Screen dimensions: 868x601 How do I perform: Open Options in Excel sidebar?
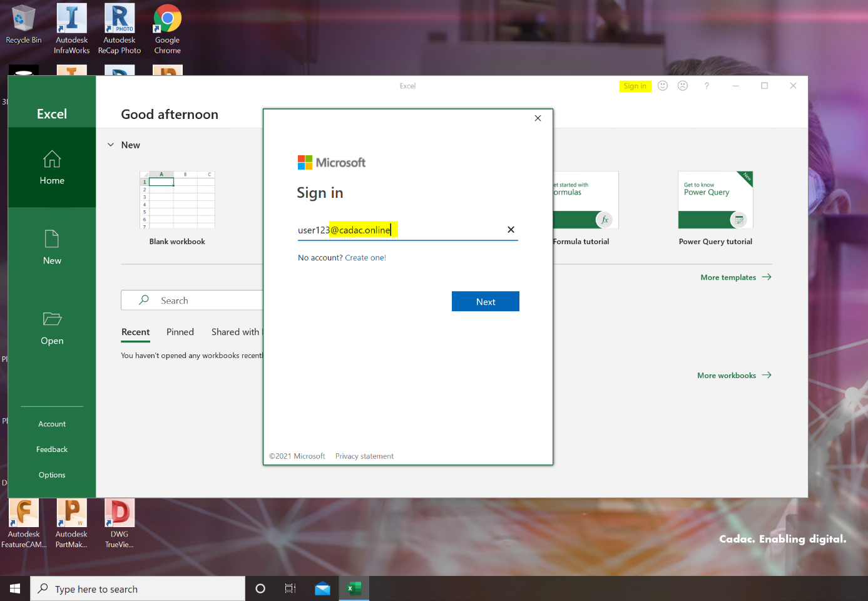tap(52, 475)
